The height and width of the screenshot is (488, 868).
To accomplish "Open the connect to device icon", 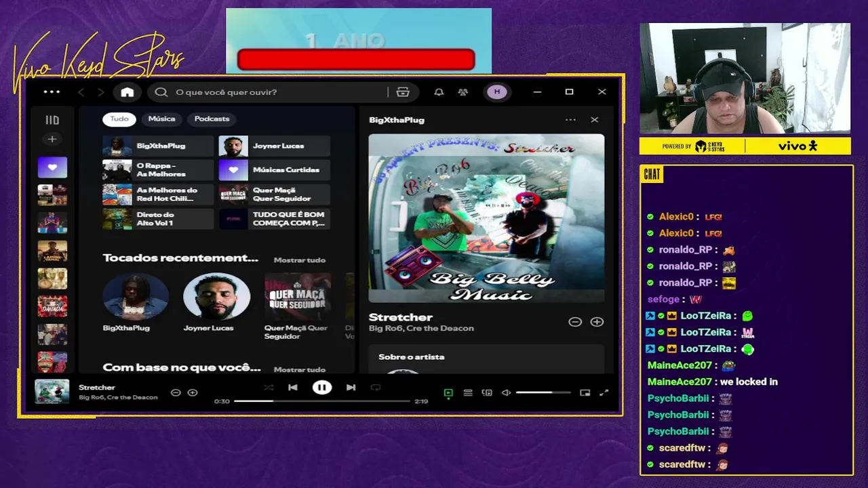I will (487, 392).
